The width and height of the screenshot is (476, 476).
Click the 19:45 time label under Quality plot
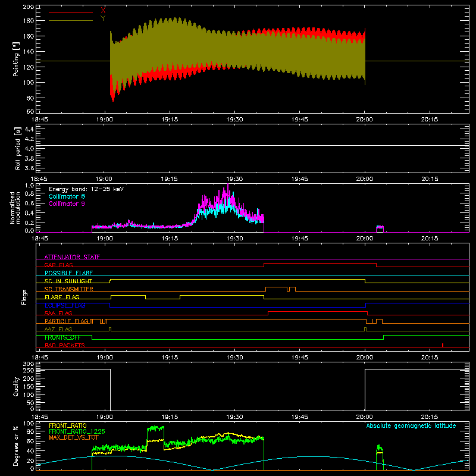(300, 417)
